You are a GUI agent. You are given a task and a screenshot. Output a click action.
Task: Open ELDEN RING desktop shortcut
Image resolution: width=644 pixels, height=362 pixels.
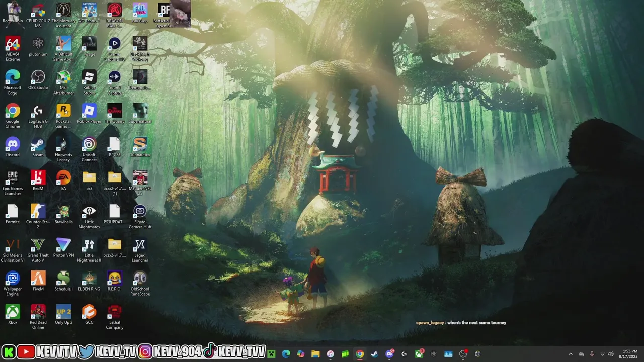pyautogui.click(x=89, y=281)
